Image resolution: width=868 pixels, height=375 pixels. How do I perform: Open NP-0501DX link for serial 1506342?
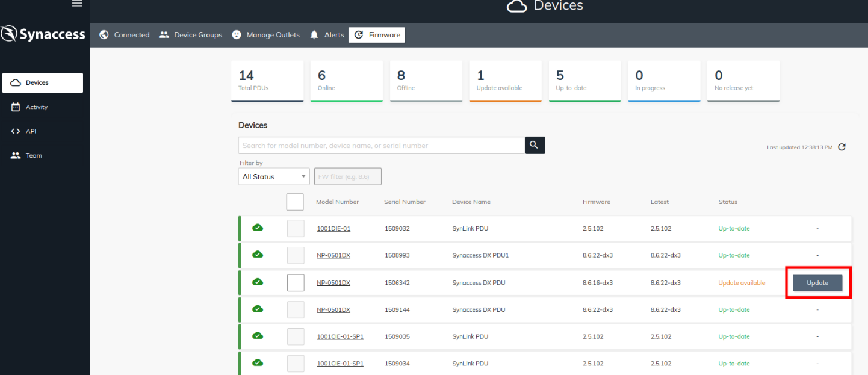(x=333, y=282)
